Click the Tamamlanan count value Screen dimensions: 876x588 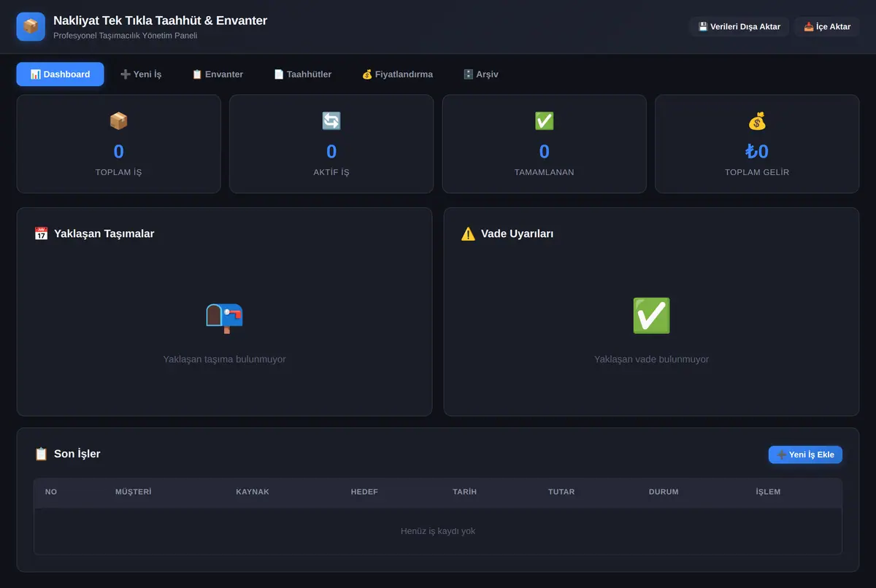point(545,152)
